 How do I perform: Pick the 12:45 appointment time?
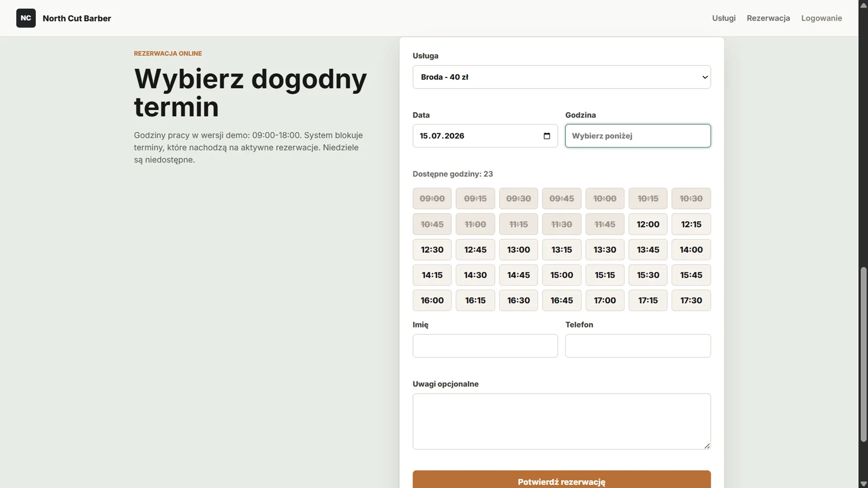coord(475,249)
